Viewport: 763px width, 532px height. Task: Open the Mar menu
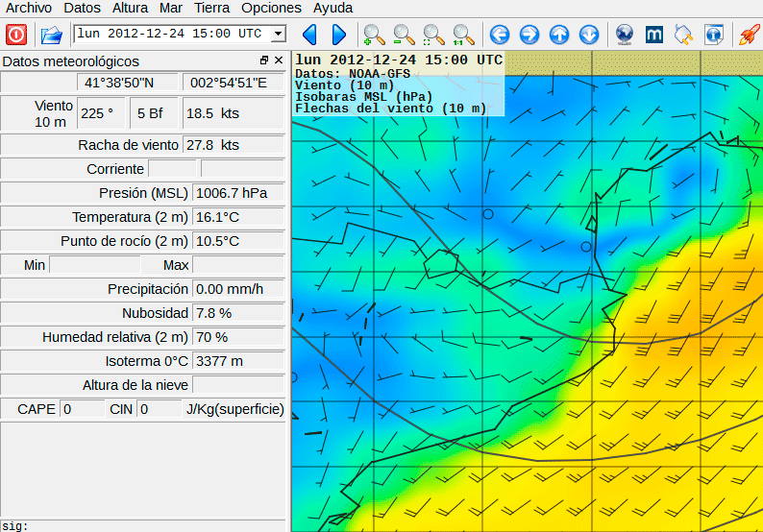pos(171,8)
